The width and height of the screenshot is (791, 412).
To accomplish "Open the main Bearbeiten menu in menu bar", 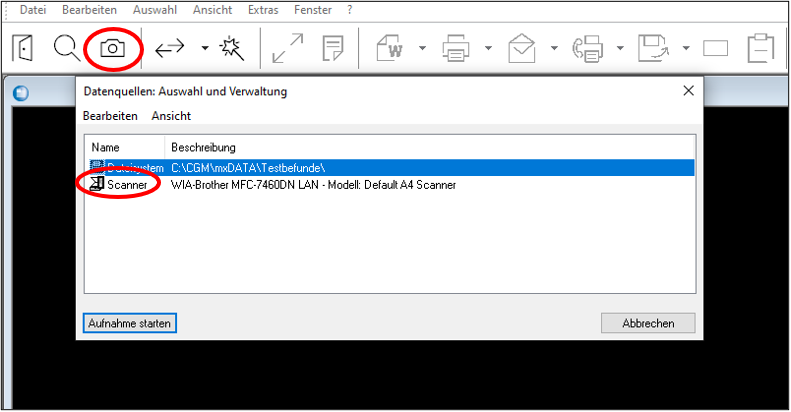I will pyautogui.click(x=89, y=10).
